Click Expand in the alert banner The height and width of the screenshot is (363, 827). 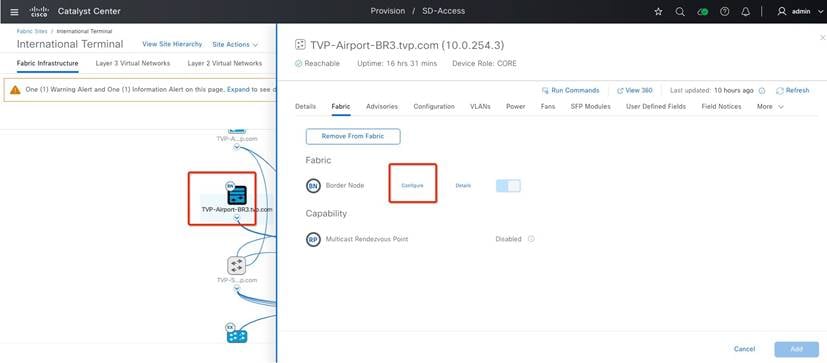pos(238,90)
